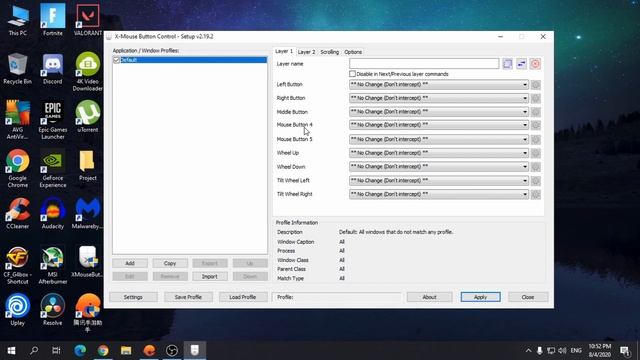Viewport: 640px width, 360px height.
Task: Open 4K Video Downloader shortcut
Action: coord(87,71)
